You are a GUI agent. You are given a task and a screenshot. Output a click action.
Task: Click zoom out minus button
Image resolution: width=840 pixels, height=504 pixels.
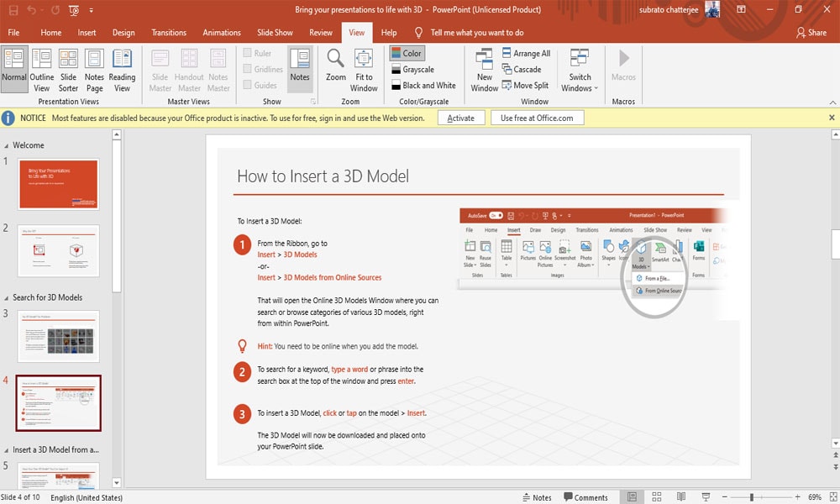coord(724,497)
